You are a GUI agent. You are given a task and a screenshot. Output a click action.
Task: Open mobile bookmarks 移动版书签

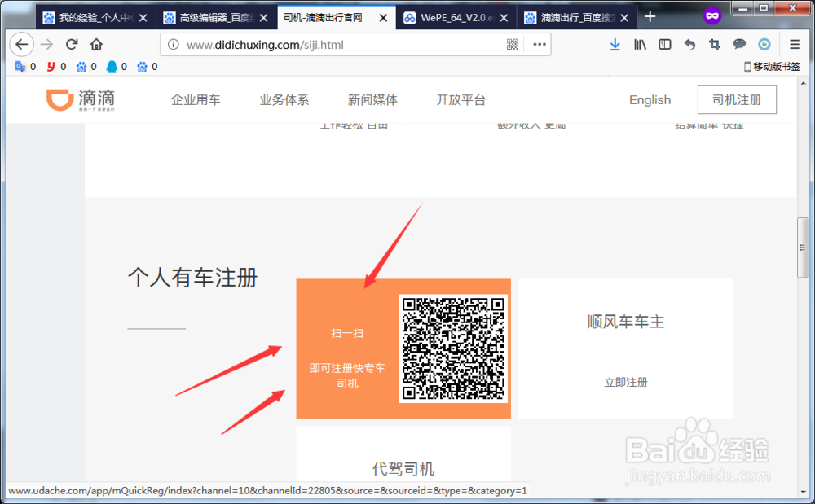(772, 67)
